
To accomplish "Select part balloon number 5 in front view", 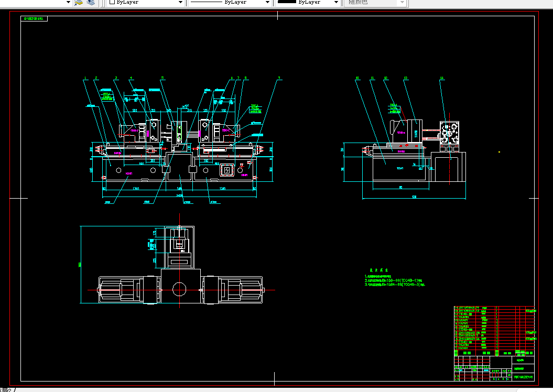I will click(162, 78).
